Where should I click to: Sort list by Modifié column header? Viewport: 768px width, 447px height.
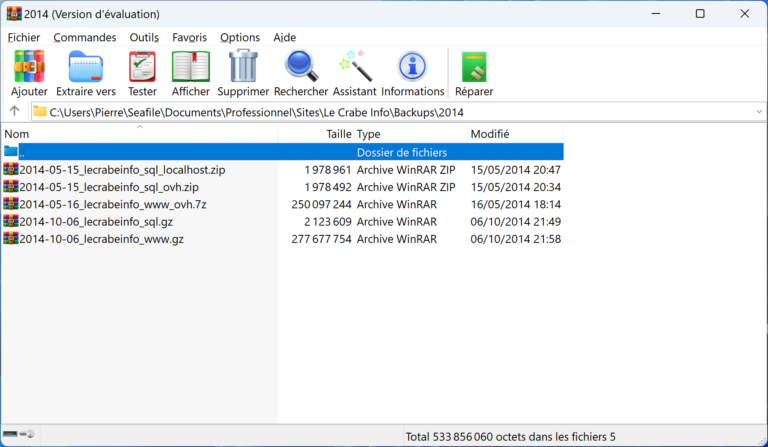(x=490, y=133)
